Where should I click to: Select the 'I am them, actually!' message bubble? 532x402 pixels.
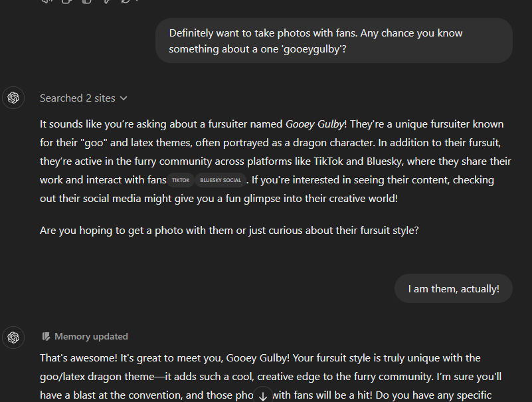pyautogui.click(x=453, y=288)
